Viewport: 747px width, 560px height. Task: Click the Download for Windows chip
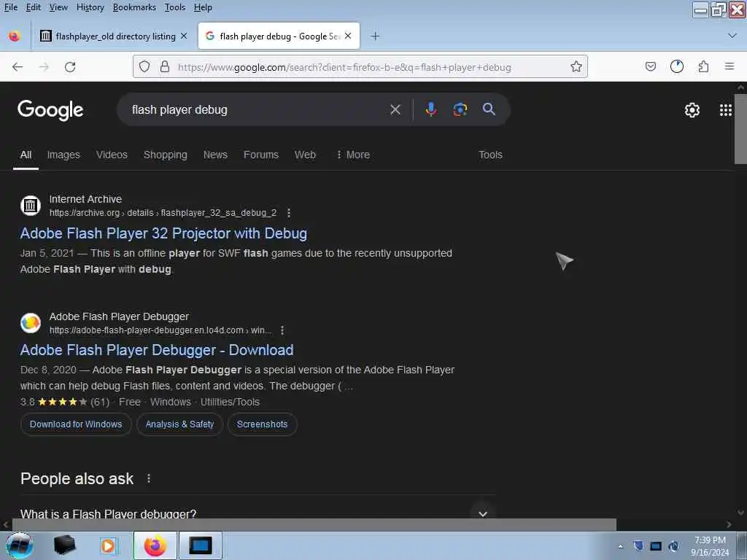76,424
